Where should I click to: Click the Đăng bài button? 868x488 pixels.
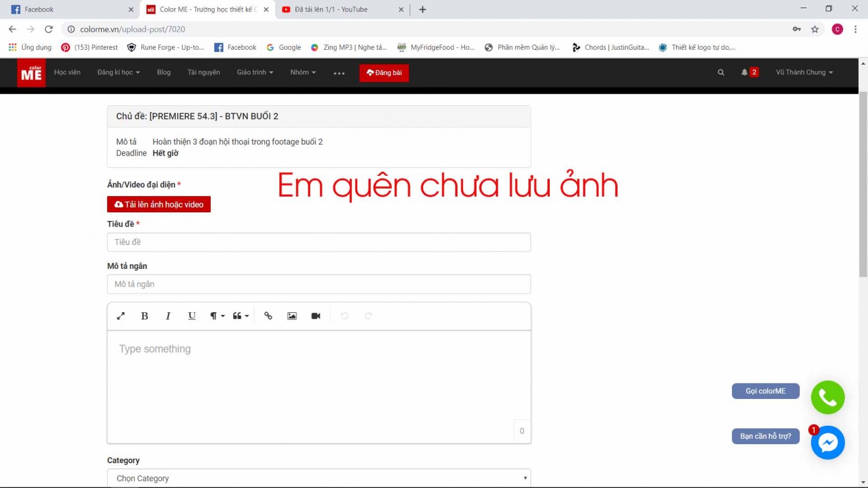tap(384, 73)
